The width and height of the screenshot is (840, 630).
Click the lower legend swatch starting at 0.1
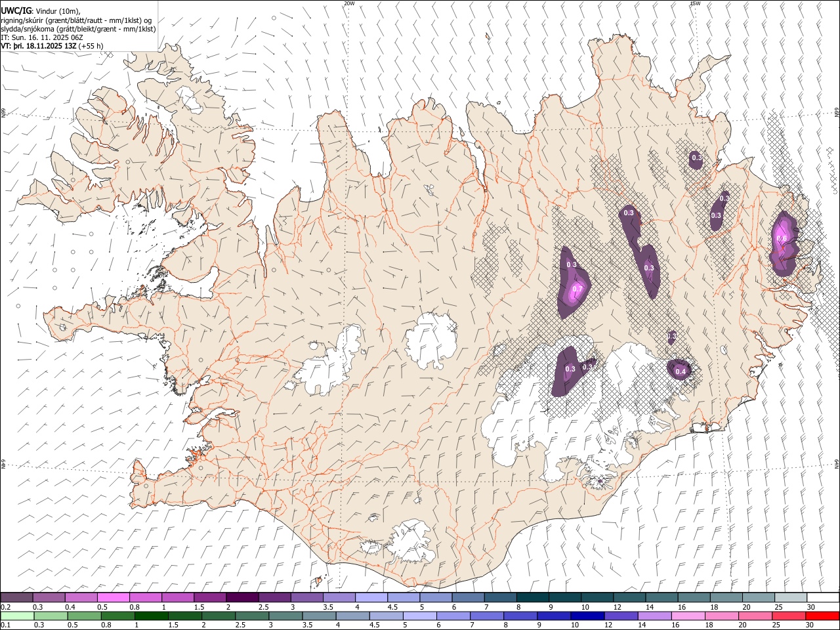pos(18,616)
